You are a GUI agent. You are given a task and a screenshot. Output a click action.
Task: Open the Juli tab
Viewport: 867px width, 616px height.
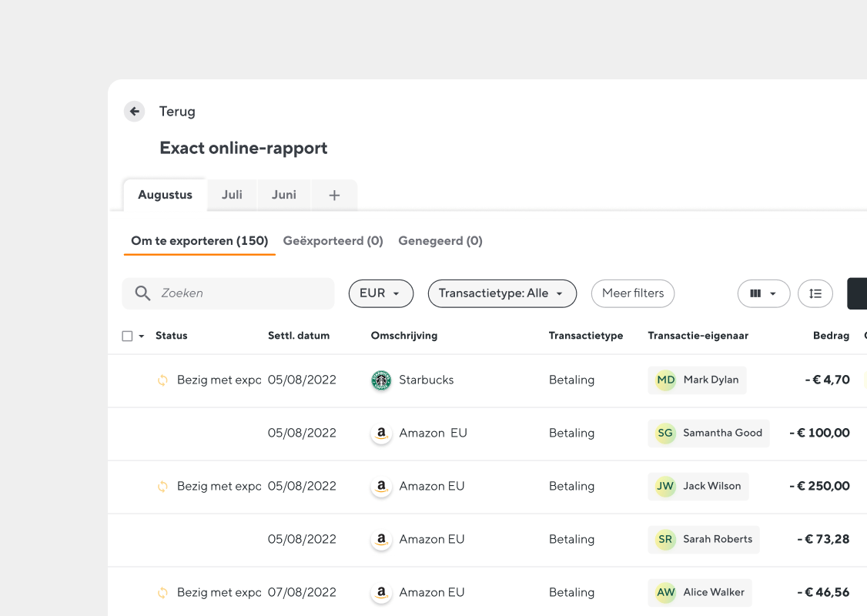(x=232, y=195)
